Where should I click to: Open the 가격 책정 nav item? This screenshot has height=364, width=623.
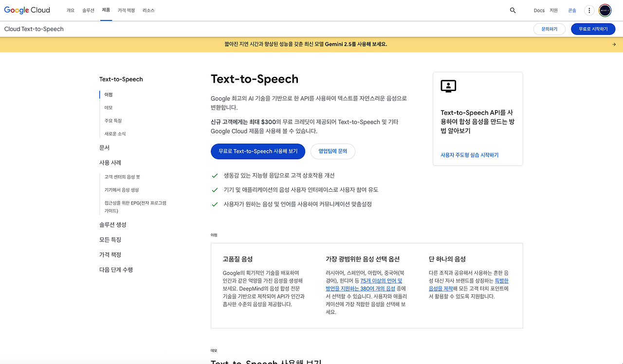tap(126, 10)
